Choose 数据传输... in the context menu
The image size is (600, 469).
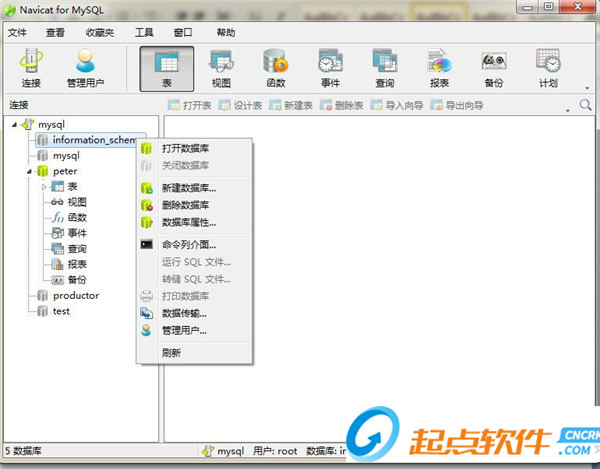(x=194, y=313)
